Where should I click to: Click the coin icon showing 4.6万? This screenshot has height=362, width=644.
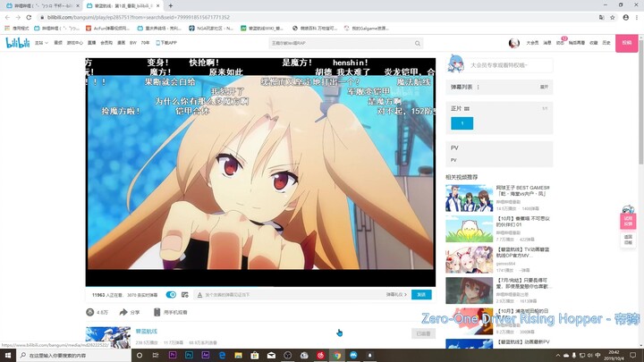(x=90, y=312)
